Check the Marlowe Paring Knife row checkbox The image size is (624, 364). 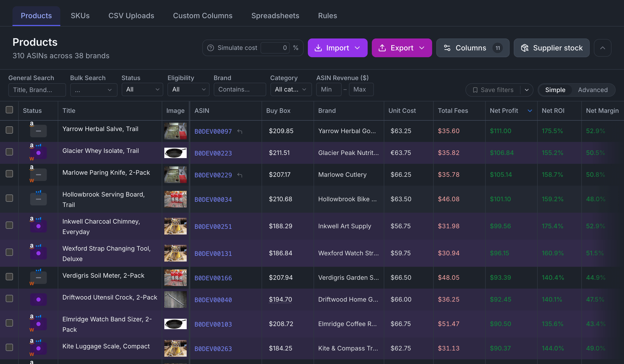coord(9,174)
